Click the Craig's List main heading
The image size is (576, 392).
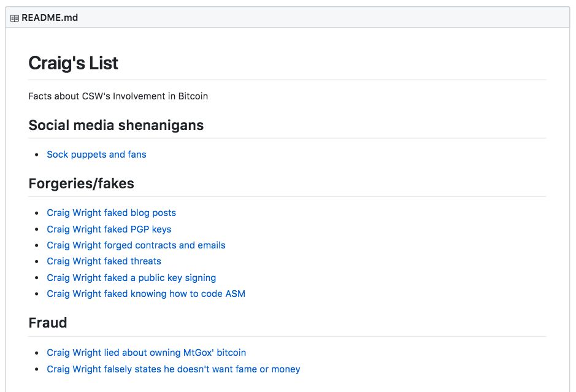pos(74,63)
